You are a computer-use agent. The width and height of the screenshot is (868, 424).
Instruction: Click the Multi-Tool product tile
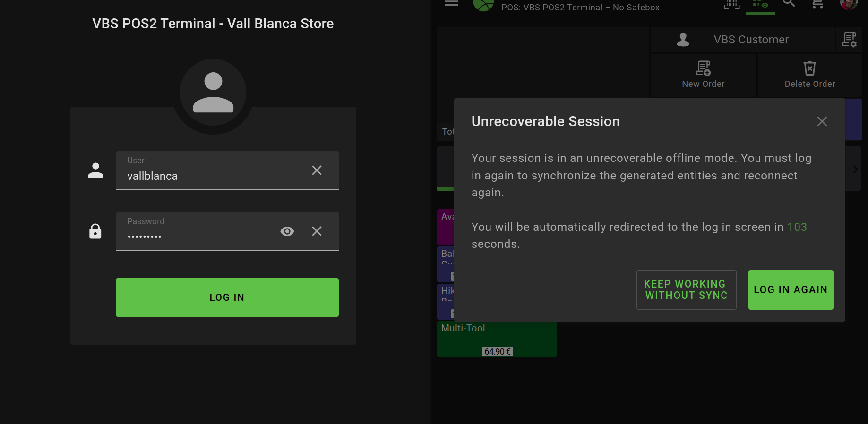[497, 339]
